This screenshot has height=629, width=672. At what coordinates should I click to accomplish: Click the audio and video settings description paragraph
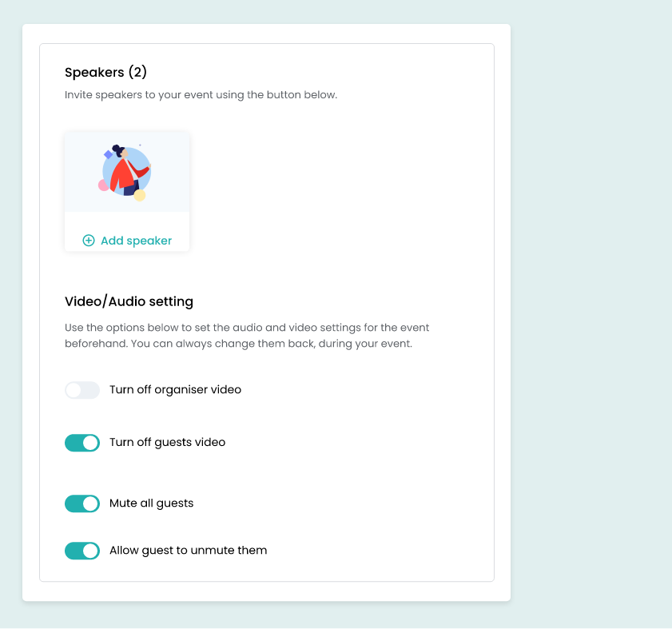coord(247,336)
